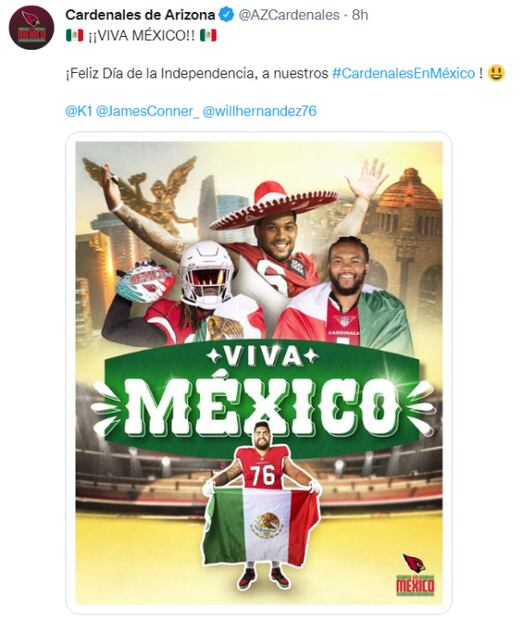Open the @willhernandez76 mention
The width and height of the screenshot is (523, 620).
tap(260, 111)
